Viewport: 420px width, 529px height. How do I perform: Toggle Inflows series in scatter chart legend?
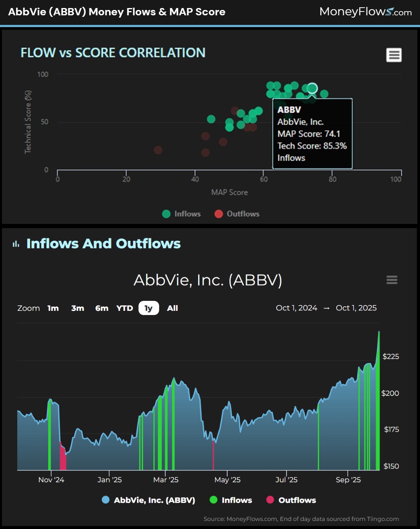[182, 214]
